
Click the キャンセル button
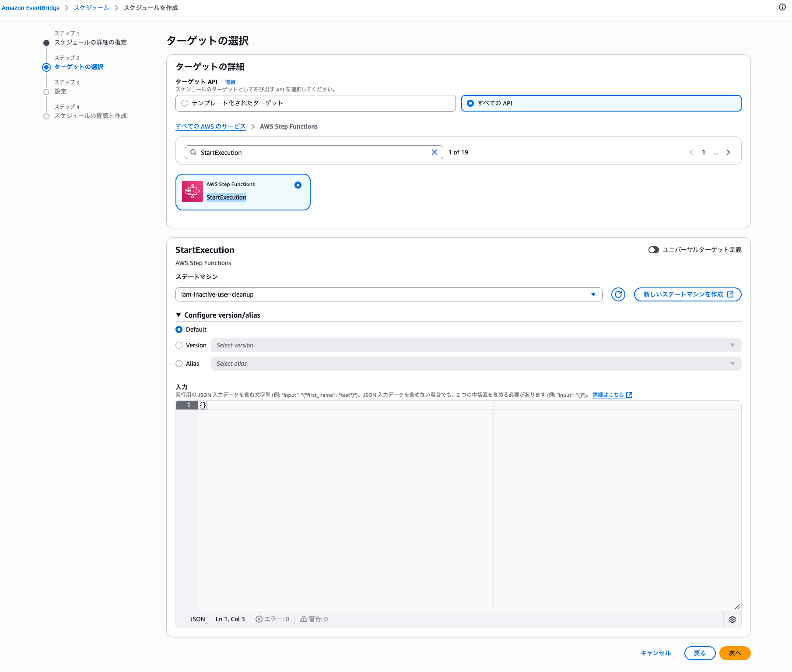(x=655, y=653)
